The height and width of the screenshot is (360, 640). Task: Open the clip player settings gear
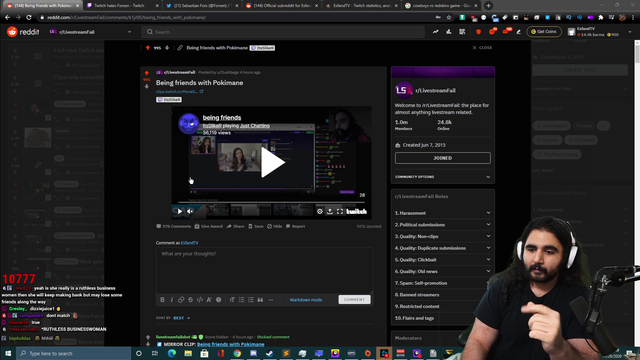point(320,211)
